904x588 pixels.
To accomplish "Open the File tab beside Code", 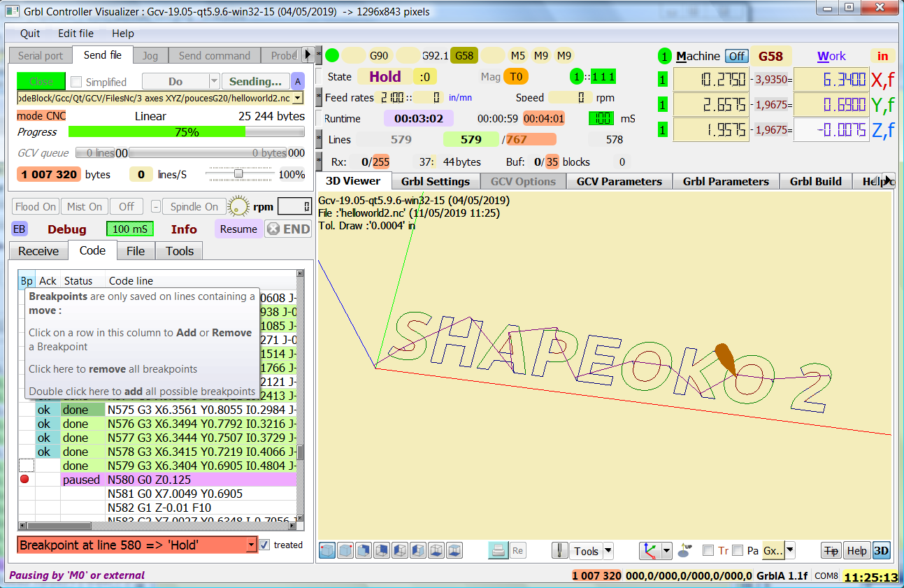I will click(x=136, y=251).
